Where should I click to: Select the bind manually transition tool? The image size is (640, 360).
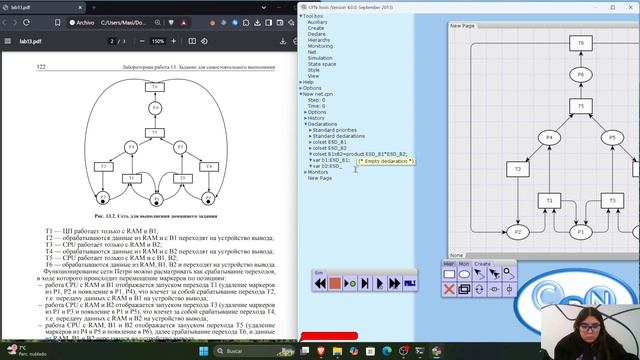point(350,283)
